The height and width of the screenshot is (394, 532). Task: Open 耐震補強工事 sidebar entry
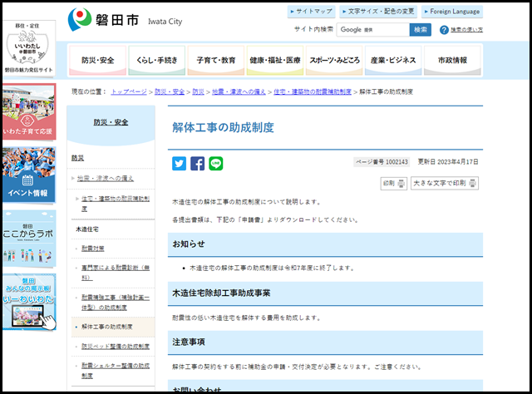coord(115,302)
